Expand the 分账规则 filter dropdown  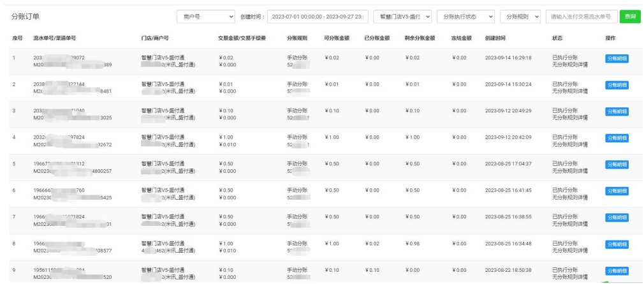[x=520, y=17]
